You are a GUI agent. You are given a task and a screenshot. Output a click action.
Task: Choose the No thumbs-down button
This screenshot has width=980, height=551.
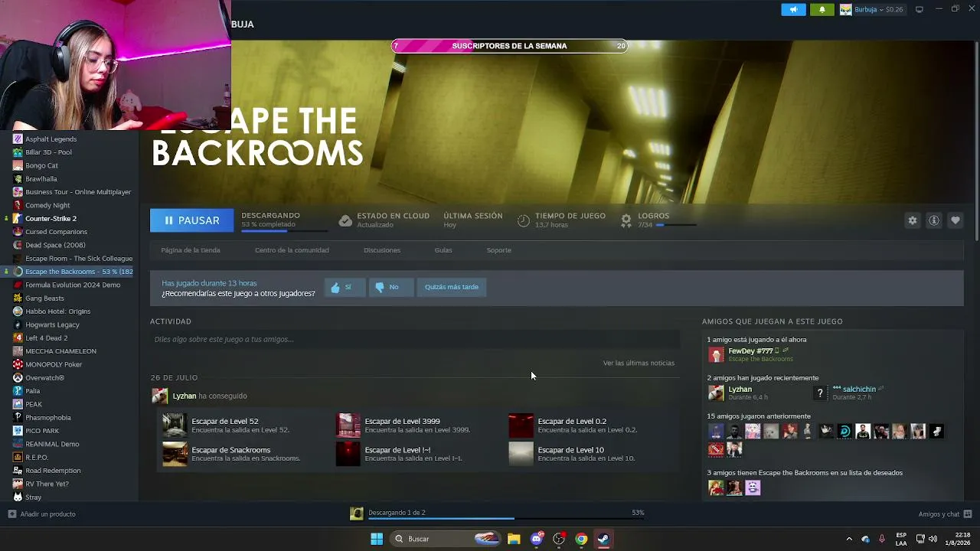pos(390,287)
